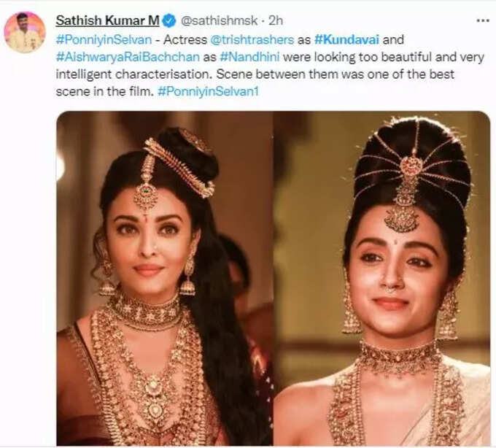Viewport: 496px width, 448px height.
Task: Open the right photo with tall bun
Action: 381,278
